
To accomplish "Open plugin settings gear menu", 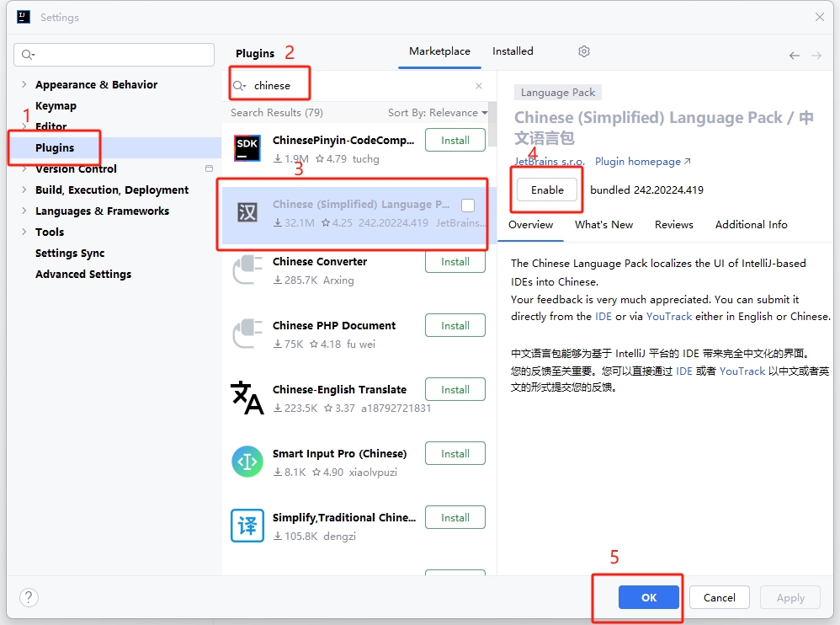I will [584, 51].
